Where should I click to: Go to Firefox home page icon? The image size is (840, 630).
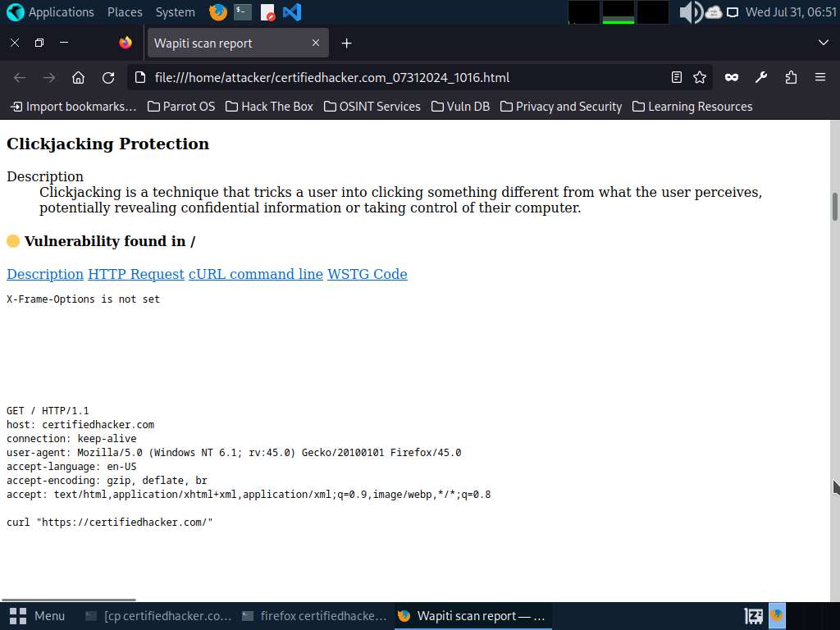(78, 77)
